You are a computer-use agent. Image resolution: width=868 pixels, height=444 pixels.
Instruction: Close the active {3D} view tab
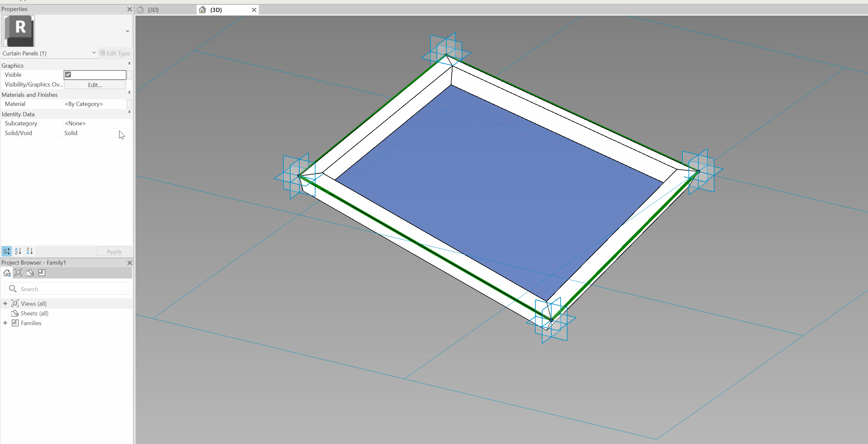[x=254, y=10]
